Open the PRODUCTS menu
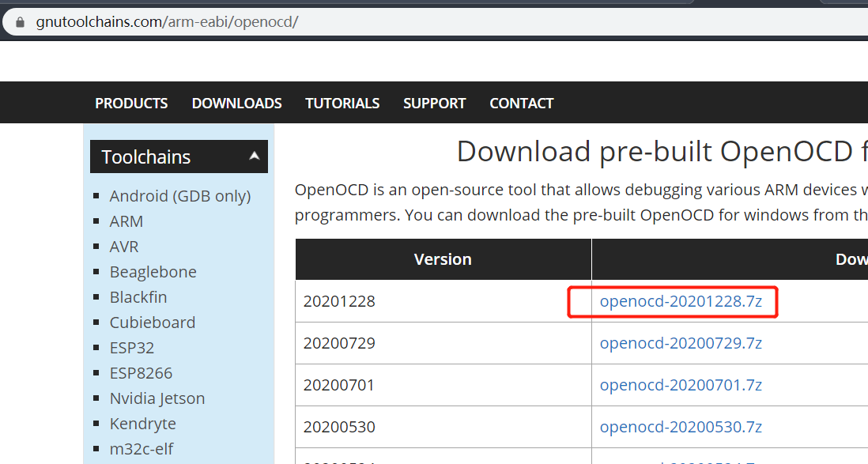Image resolution: width=868 pixels, height=464 pixels. (x=131, y=103)
